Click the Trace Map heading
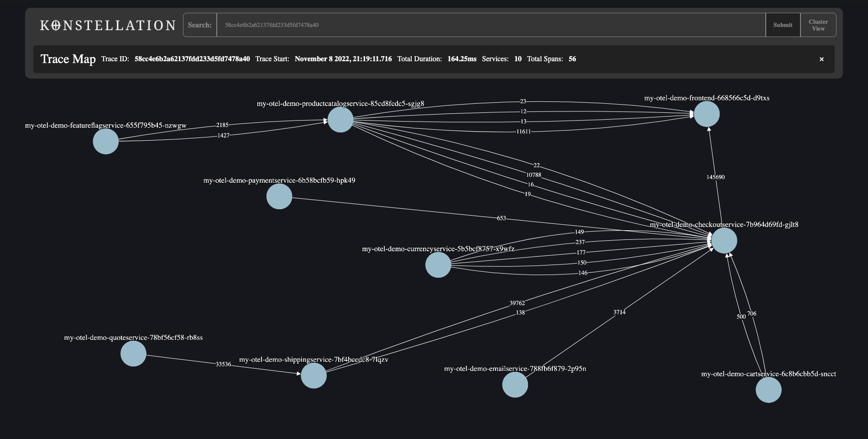 68,59
